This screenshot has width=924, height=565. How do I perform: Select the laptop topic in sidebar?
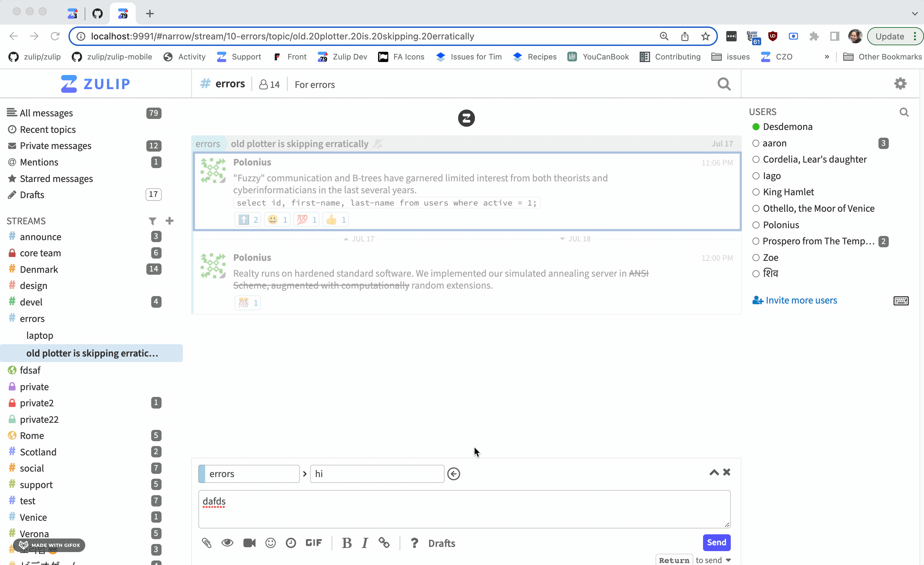point(40,336)
